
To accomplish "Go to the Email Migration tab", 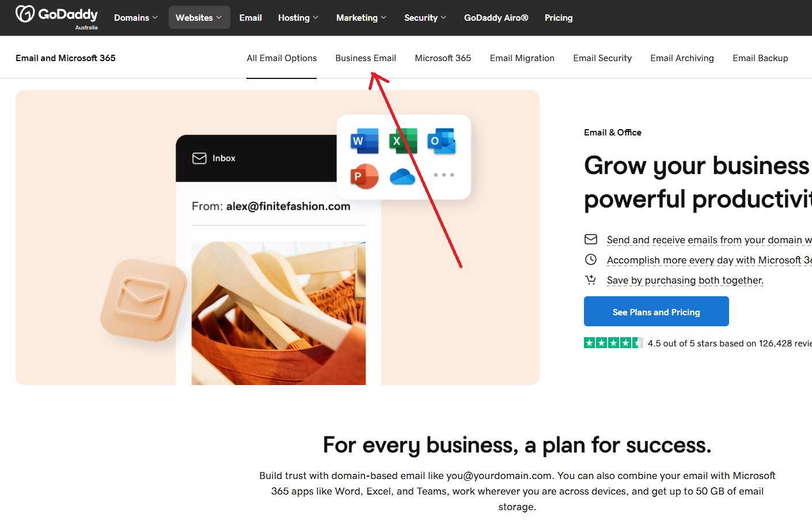I will pos(522,58).
